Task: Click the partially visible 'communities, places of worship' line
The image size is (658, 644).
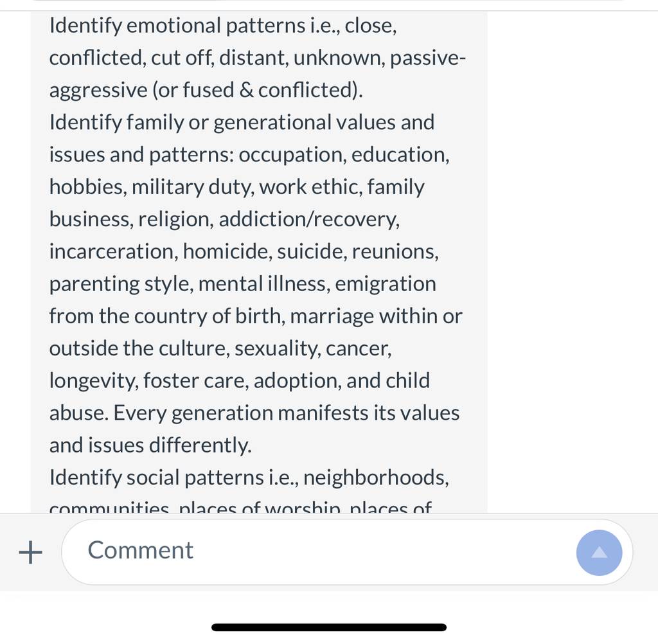Action: (240, 507)
